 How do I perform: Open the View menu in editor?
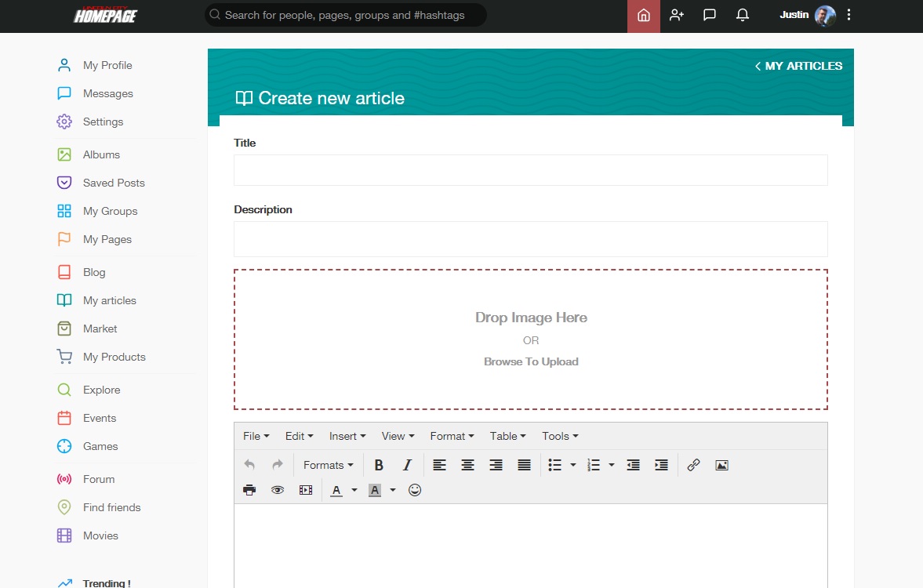pos(398,436)
